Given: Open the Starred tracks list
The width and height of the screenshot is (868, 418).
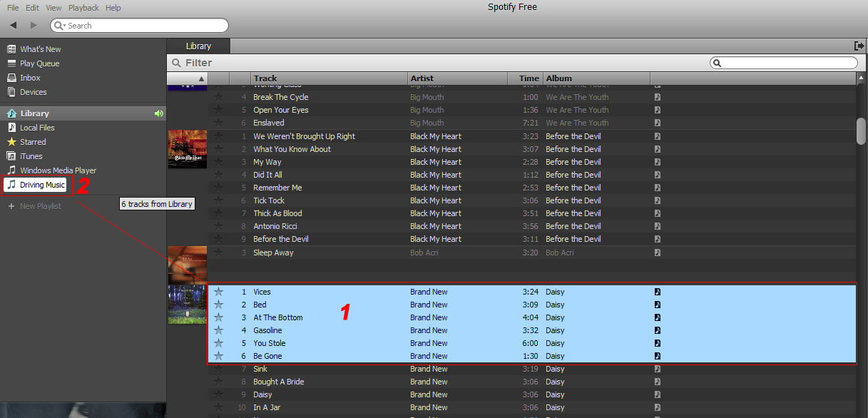Looking at the screenshot, I should (34, 141).
